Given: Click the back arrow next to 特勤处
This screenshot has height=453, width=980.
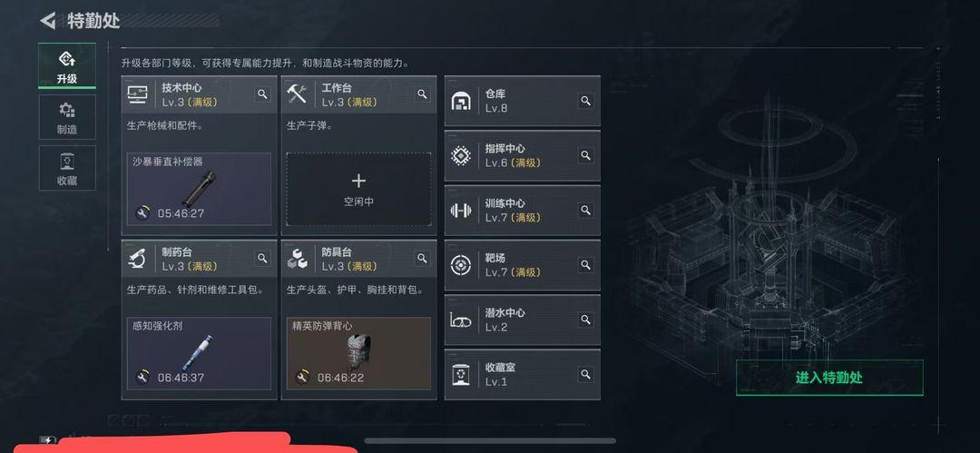Looking at the screenshot, I should (x=47, y=21).
